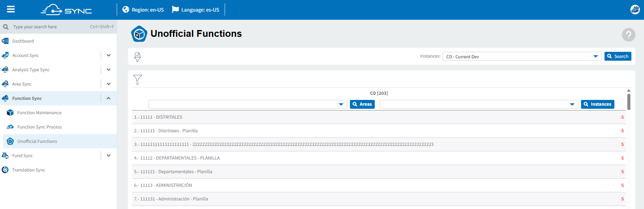Go to the Dashboard menu item
This screenshot has width=644, height=209.
point(58,41)
